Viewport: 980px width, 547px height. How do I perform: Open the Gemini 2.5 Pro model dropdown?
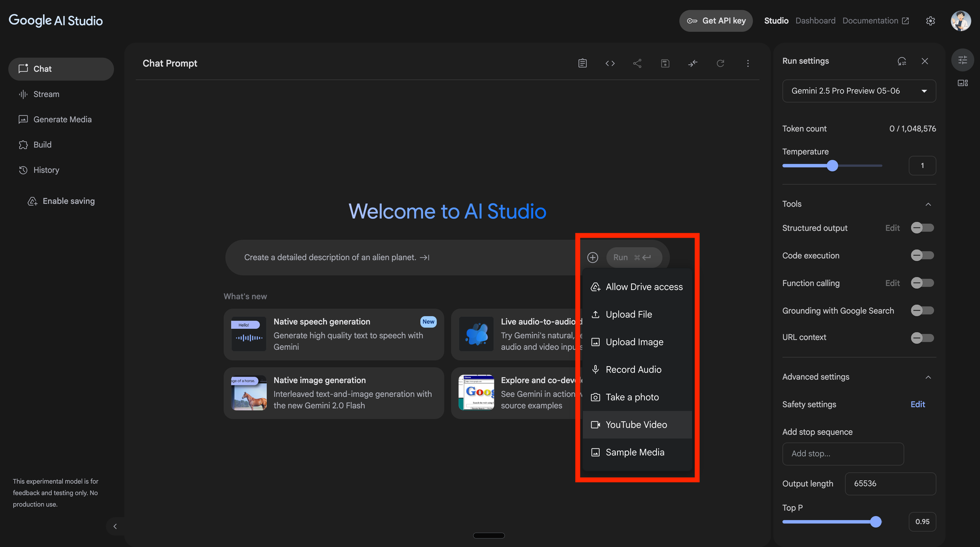[859, 91]
